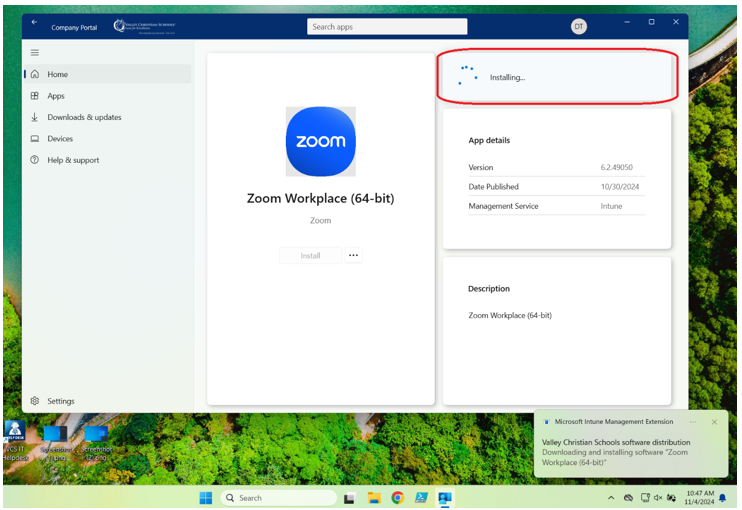Open the DT user account avatar
The height and width of the screenshot is (510, 742).
tap(578, 26)
